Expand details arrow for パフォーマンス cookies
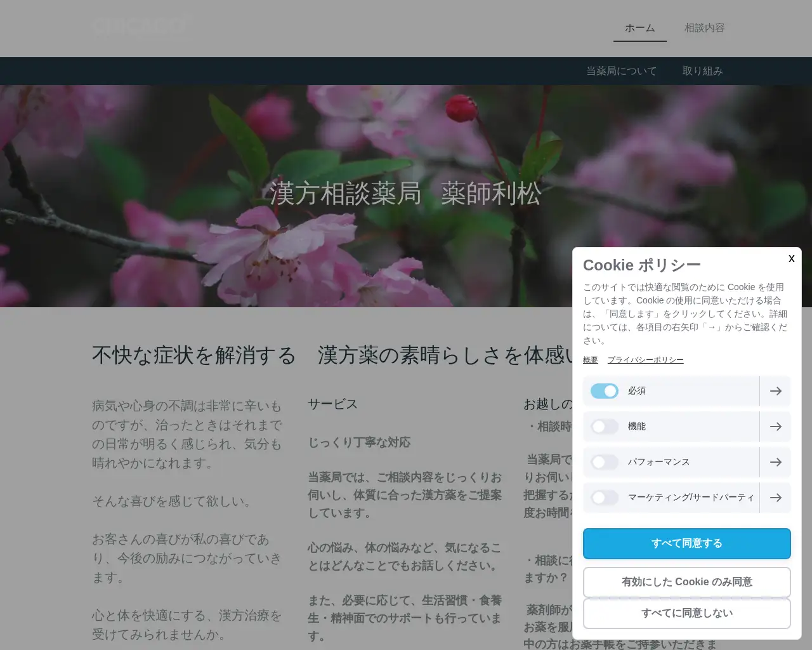Image resolution: width=812 pixels, height=650 pixels. [x=775, y=462]
